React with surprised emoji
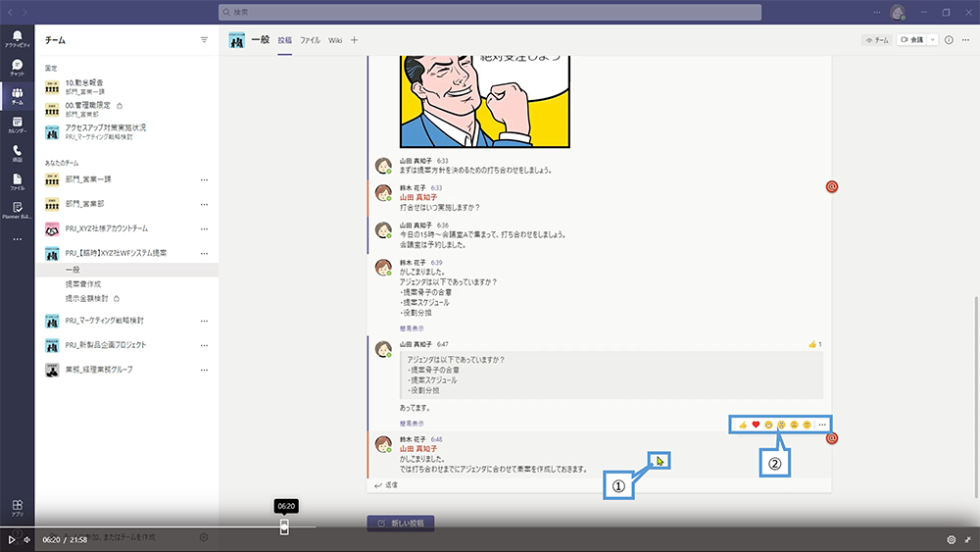The image size is (980, 552). click(781, 426)
